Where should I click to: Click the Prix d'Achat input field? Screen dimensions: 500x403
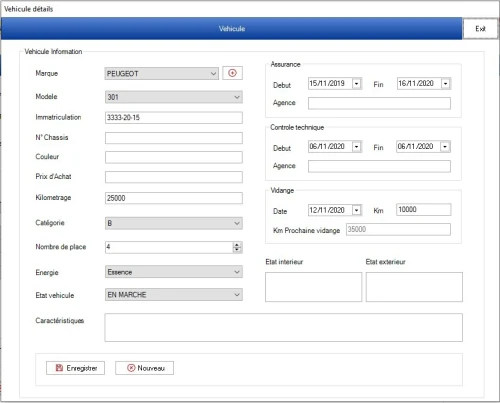174,177
